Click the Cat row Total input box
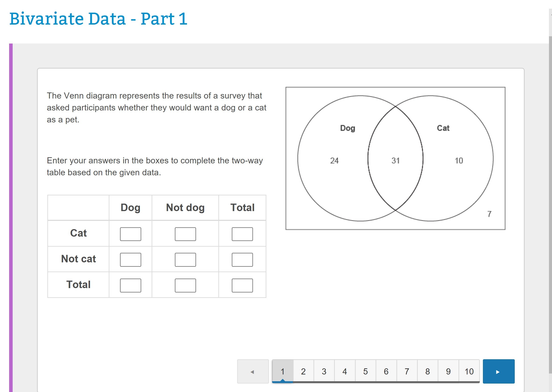This screenshot has height=392, width=552. (242, 234)
